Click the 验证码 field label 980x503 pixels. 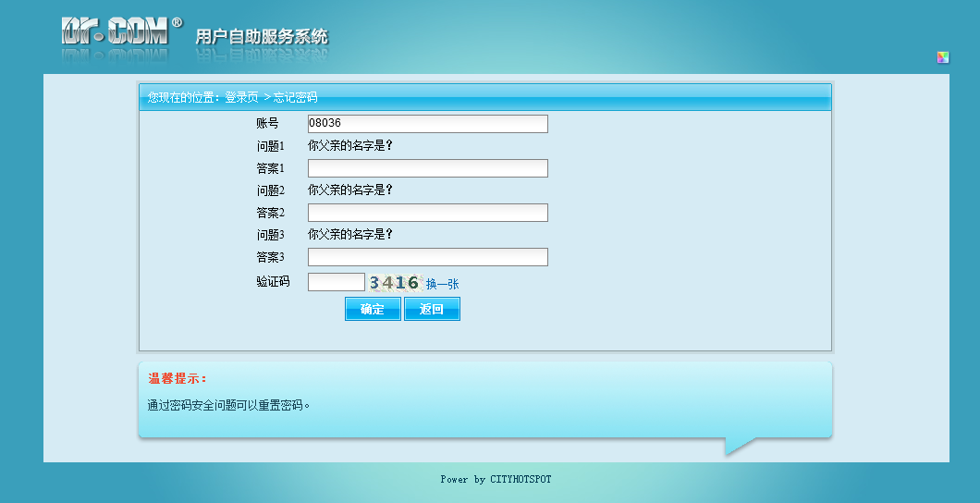(273, 282)
